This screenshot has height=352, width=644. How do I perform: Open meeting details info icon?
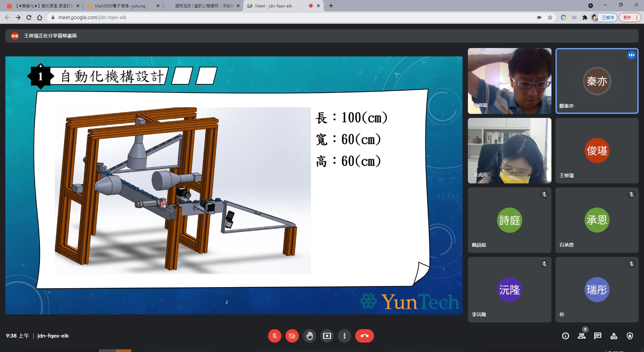pos(566,336)
